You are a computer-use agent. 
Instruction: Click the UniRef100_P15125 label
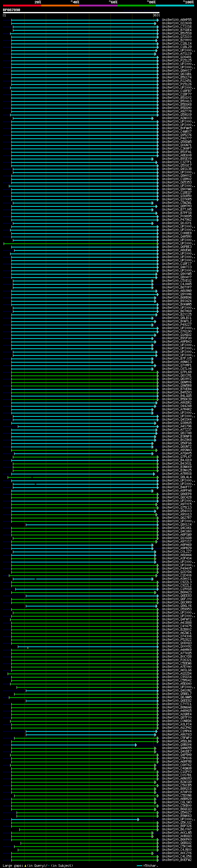pos(177,60)
